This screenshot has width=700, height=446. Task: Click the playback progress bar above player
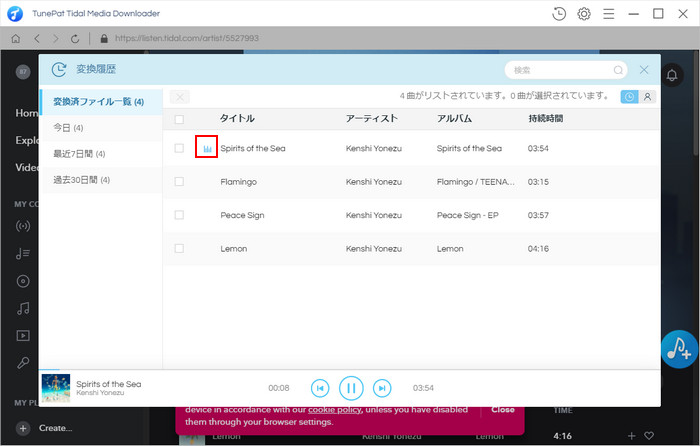point(350,370)
